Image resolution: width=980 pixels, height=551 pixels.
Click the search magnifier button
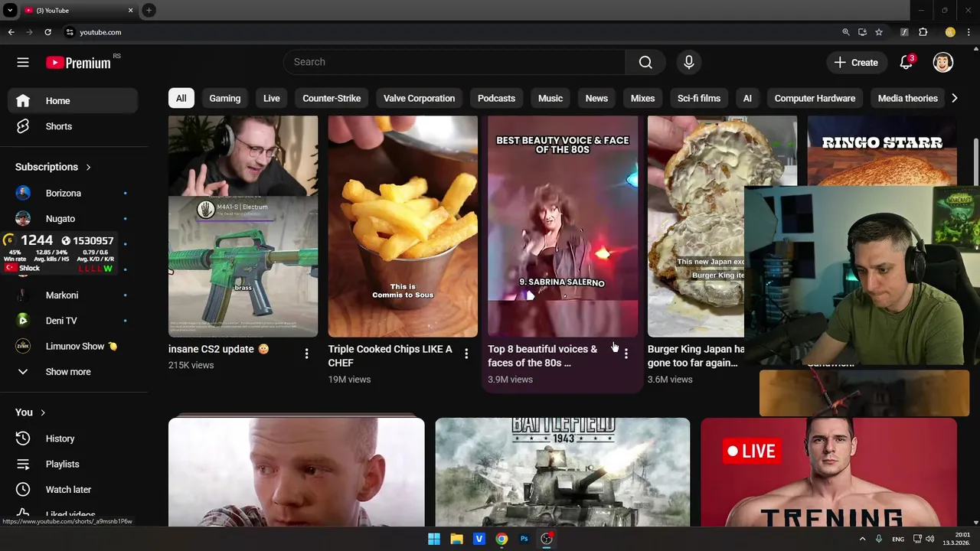645,62
